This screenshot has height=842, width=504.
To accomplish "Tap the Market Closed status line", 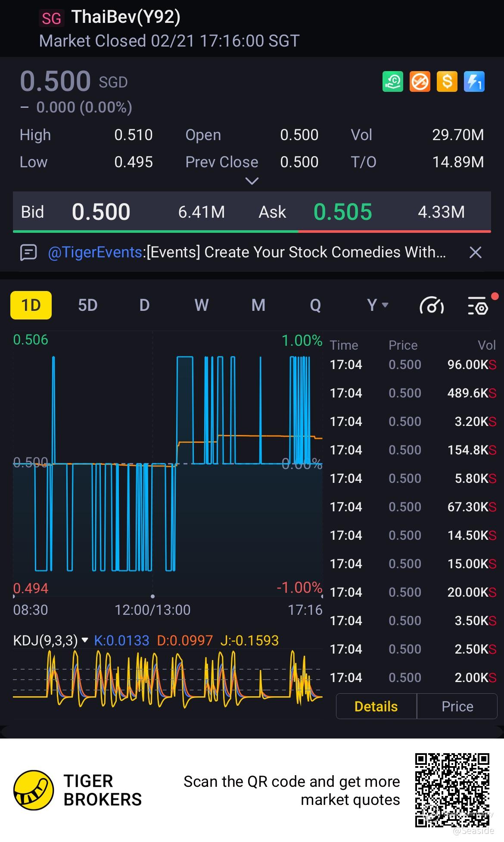I will coord(169,41).
